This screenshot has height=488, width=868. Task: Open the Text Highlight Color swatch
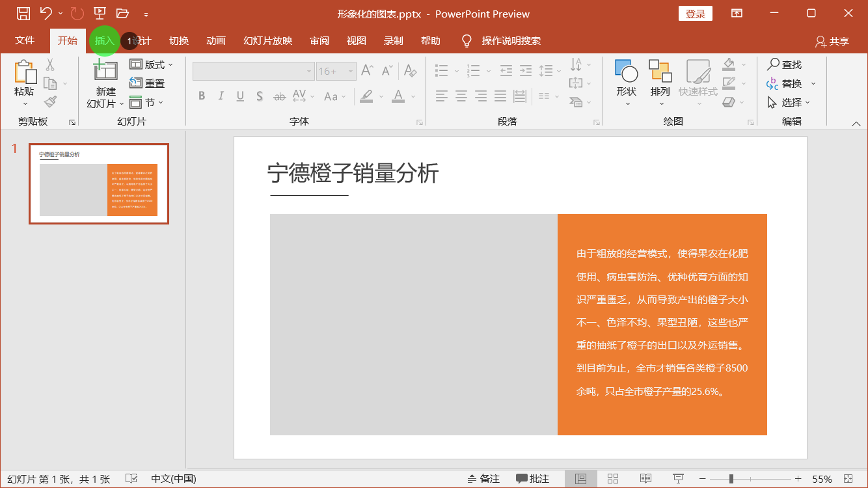coord(366,96)
